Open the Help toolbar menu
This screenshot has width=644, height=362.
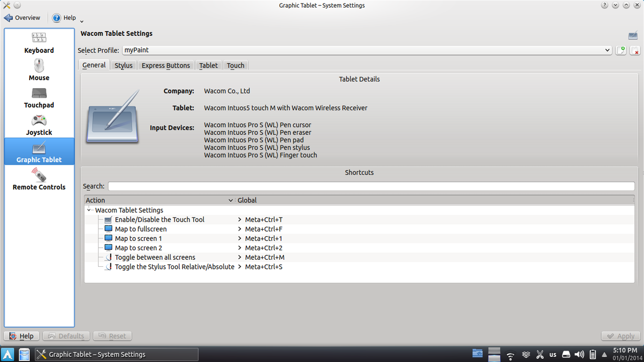click(64, 18)
